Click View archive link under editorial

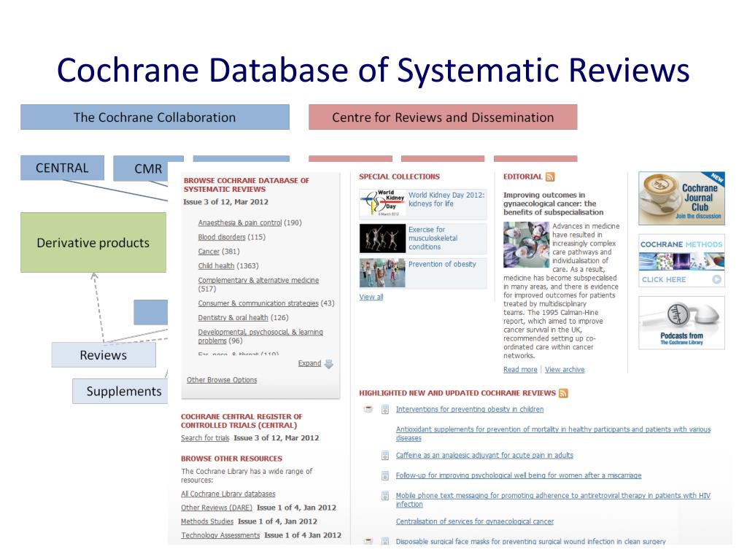pyautogui.click(x=565, y=370)
